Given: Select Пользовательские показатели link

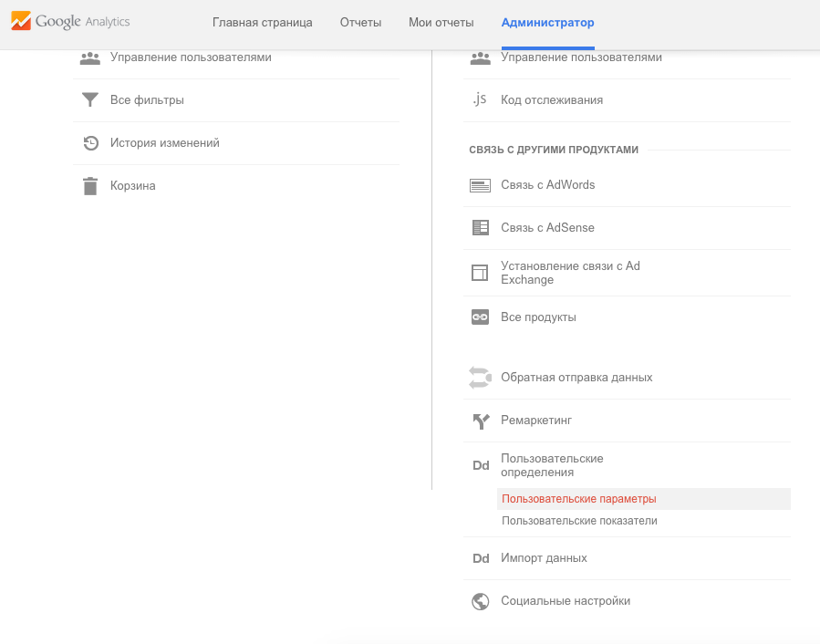Looking at the screenshot, I should pos(579,521).
